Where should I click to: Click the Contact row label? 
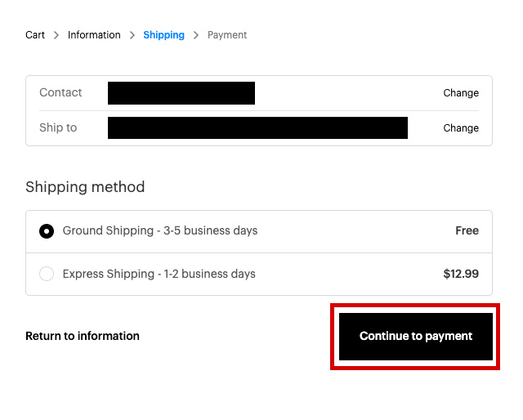(x=60, y=93)
